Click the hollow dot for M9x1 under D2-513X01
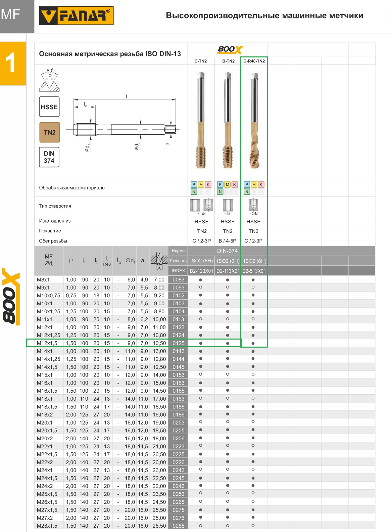This screenshot has height=532, width=392. click(x=253, y=287)
